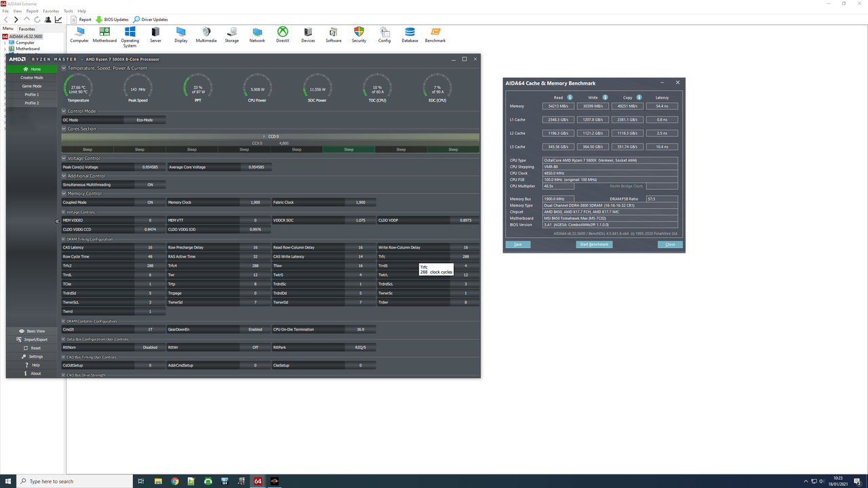Click Import/Export in Ryzen Master sidebar
This screenshot has height=488, width=868.
(x=32, y=340)
